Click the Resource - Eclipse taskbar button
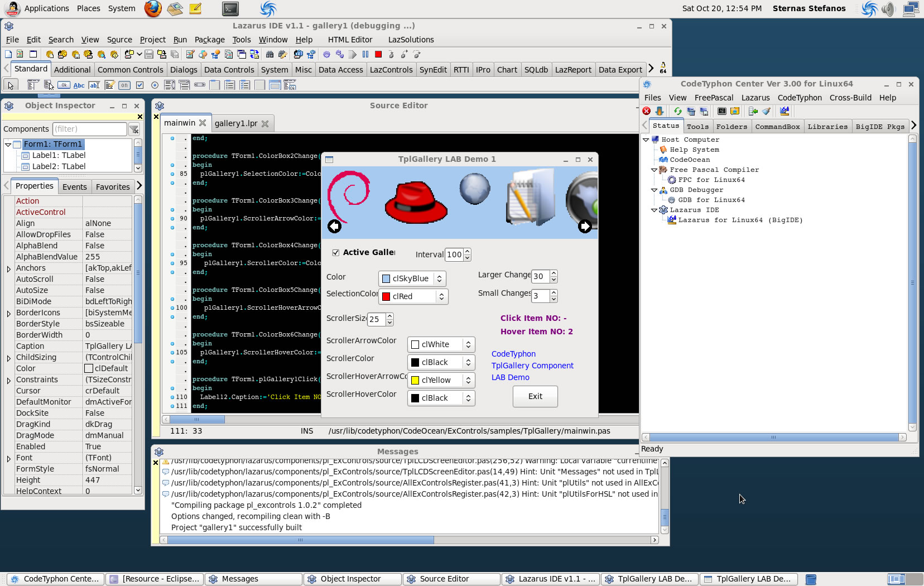924x586 pixels. [155, 579]
